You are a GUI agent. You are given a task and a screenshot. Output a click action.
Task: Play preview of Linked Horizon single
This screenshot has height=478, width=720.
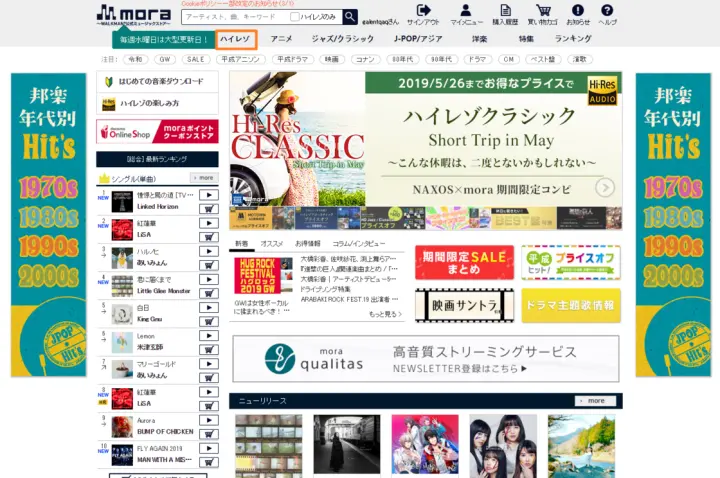click(208, 195)
